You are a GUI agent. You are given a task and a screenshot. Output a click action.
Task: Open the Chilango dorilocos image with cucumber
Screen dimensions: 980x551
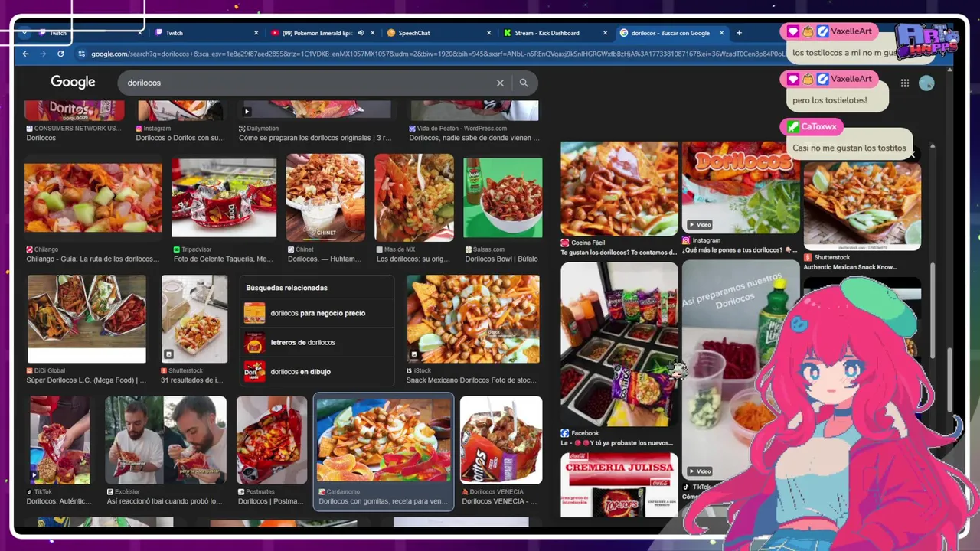93,197
